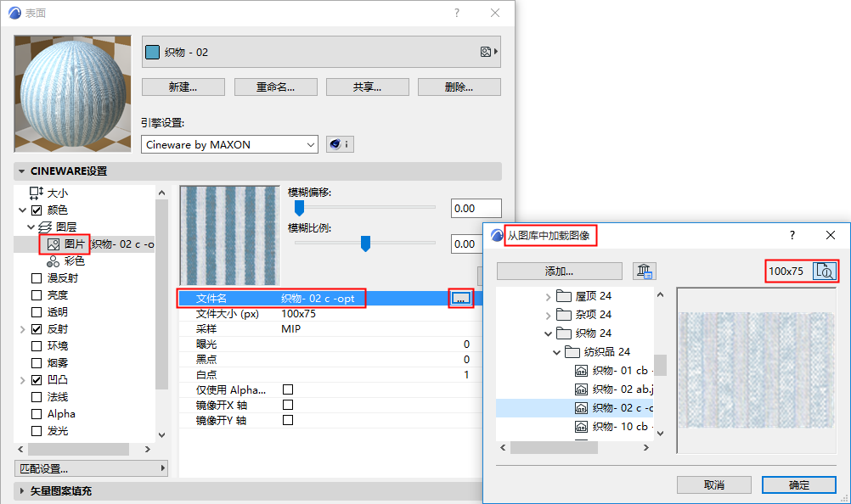Enable the 透明 channel checkbox
This screenshot has height=504, width=851.
pyautogui.click(x=37, y=312)
